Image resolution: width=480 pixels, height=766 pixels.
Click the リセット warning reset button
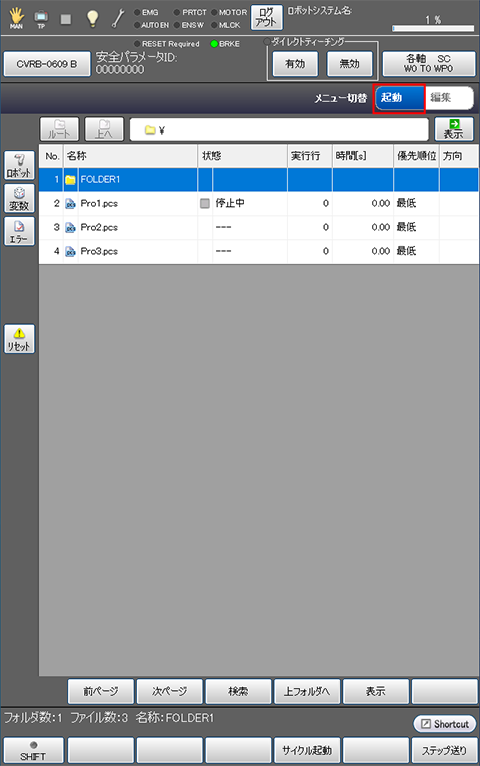pyautogui.click(x=20, y=339)
